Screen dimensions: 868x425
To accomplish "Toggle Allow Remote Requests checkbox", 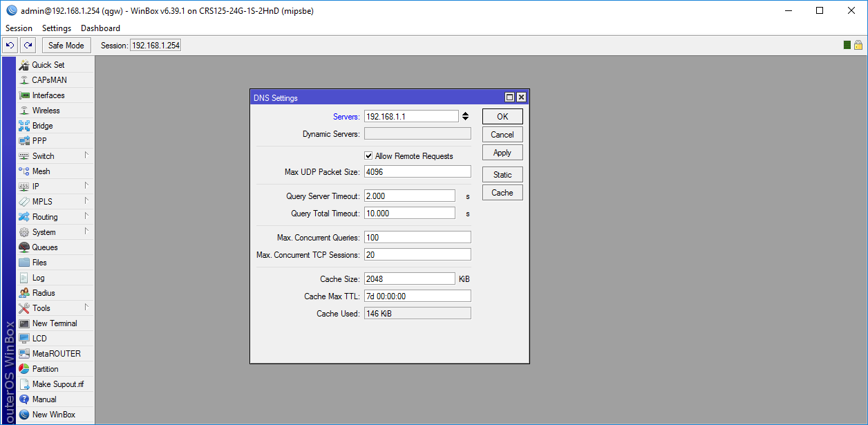I will tap(368, 156).
